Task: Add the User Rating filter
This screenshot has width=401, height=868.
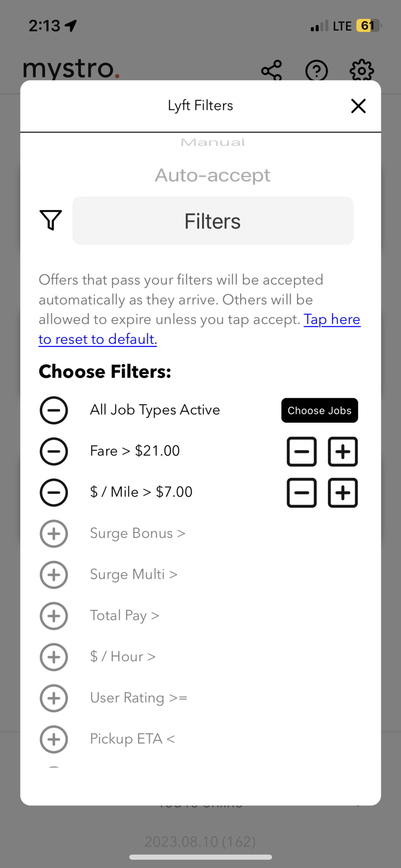Action: click(54, 698)
